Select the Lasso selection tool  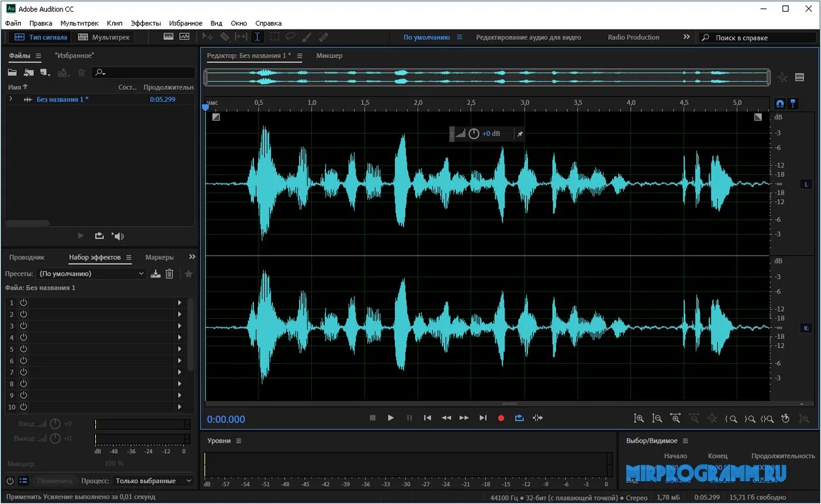point(291,37)
